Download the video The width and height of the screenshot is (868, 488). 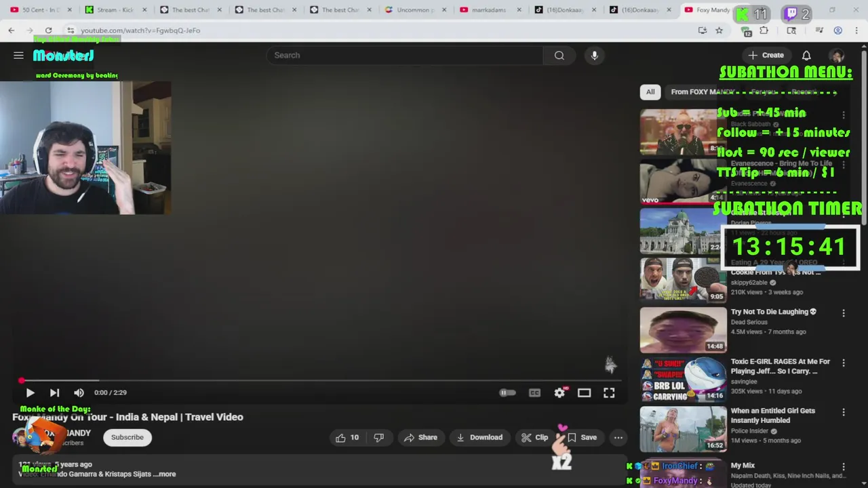point(479,437)
